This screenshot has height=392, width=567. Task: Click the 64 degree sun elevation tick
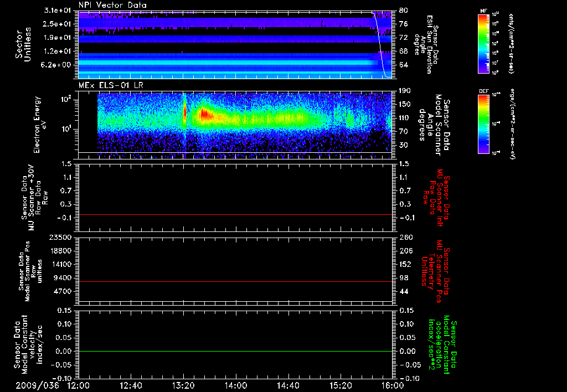404,65
